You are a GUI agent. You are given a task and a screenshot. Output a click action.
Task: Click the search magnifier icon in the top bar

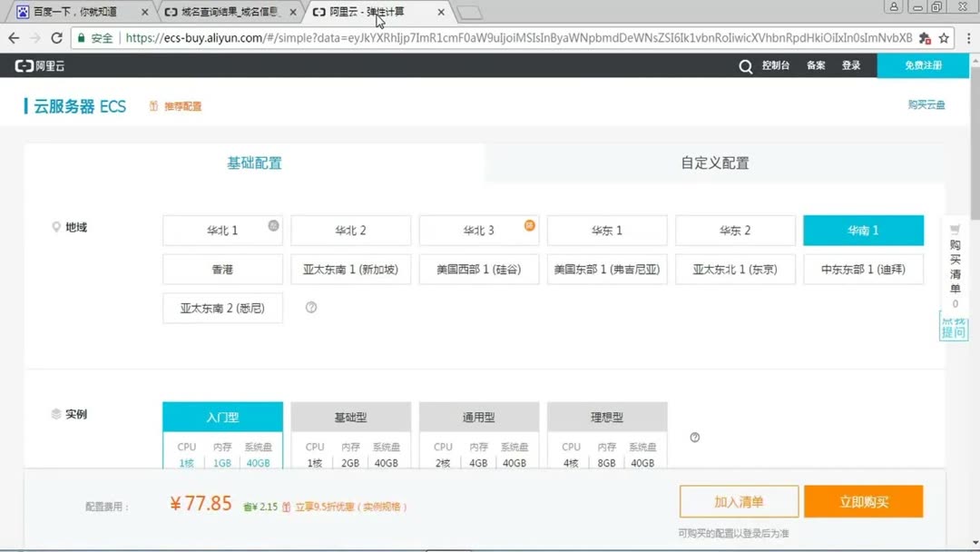click(745, 65)
